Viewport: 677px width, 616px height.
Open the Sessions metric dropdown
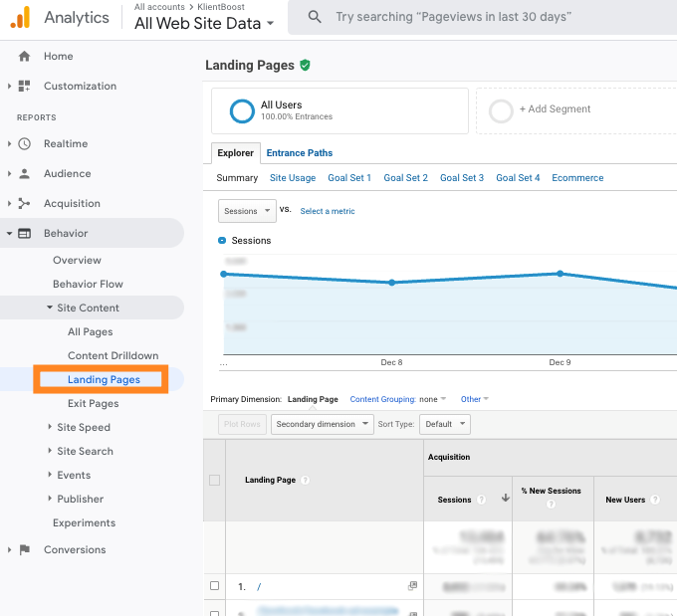point(246,211)
